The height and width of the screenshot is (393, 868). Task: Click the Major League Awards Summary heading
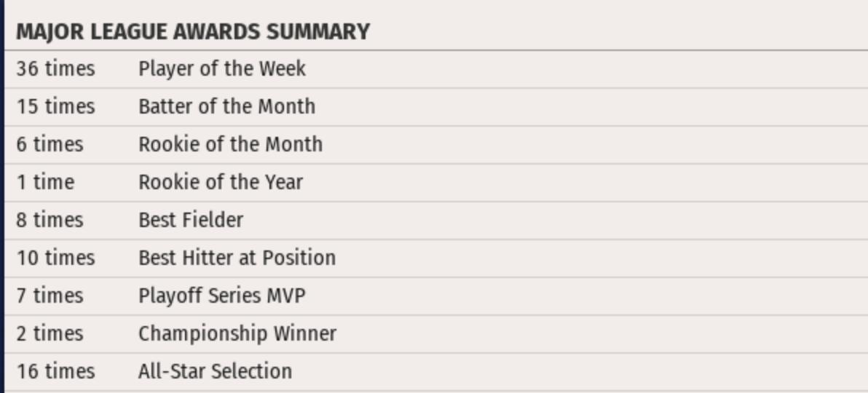[x=193, y=32]
